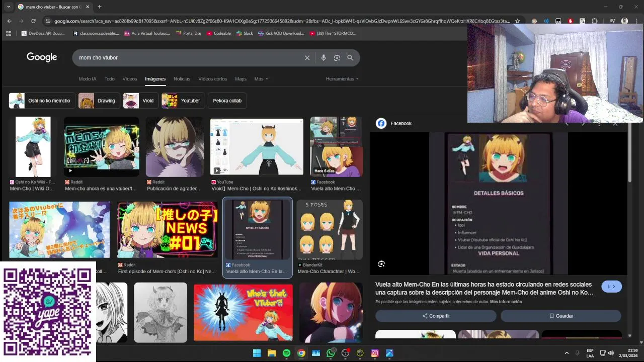Filter by the Drawing chip

(99, 101)
